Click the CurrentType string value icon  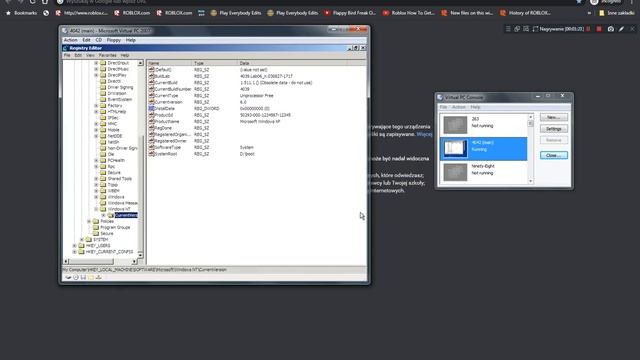pos(151,96)
